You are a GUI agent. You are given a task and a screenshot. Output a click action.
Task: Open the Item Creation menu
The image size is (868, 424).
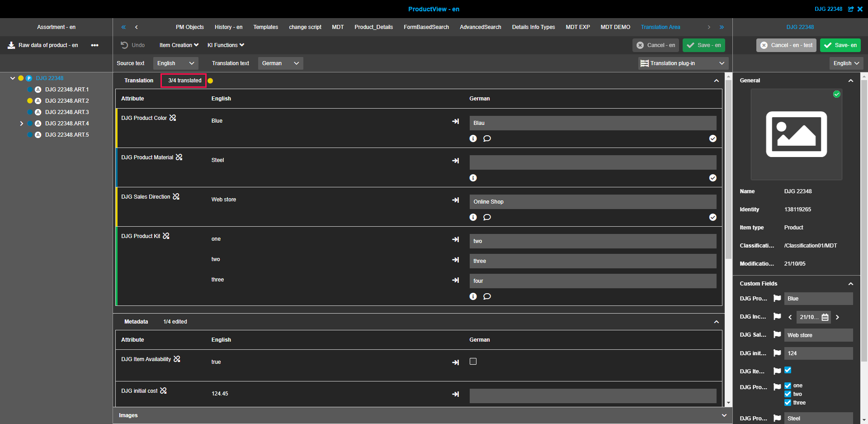tap(179, 45)
